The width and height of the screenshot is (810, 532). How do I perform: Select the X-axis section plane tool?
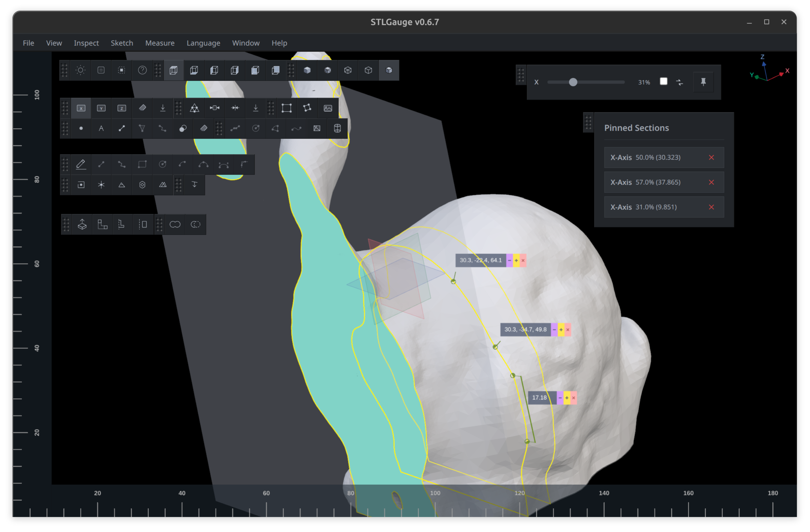(x=81, y=108)
